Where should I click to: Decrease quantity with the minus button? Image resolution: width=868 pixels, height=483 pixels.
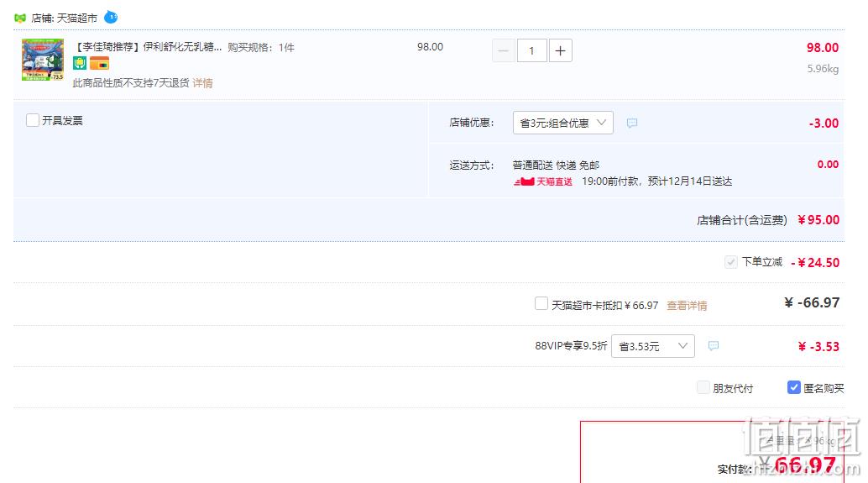[x=503, y=51]
